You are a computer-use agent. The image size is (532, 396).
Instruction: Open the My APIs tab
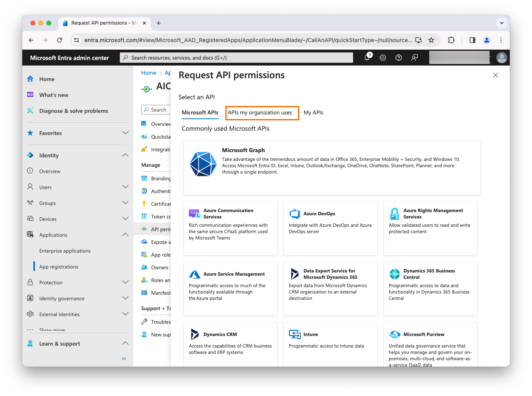click(313, 113)
